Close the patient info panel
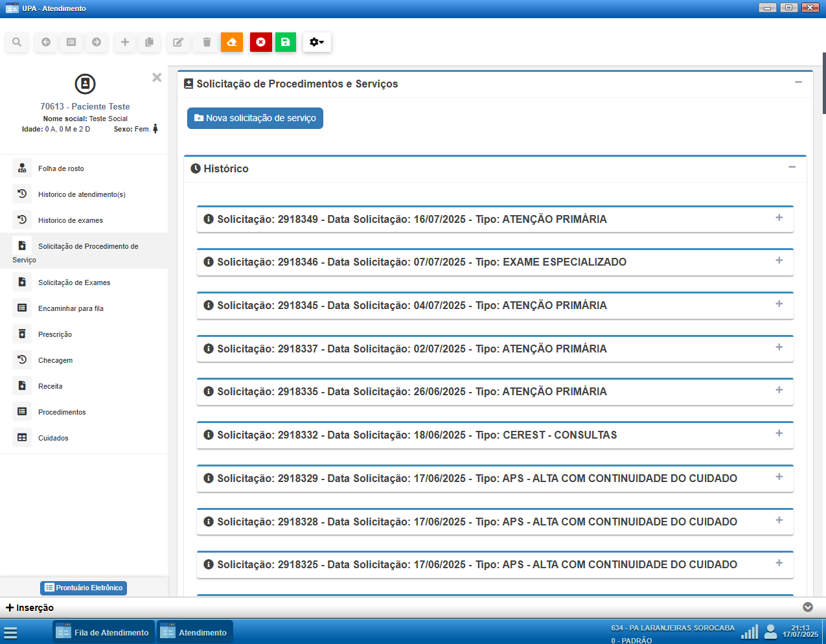The width and height of the screenshot is (826, 644). point(157,78)
